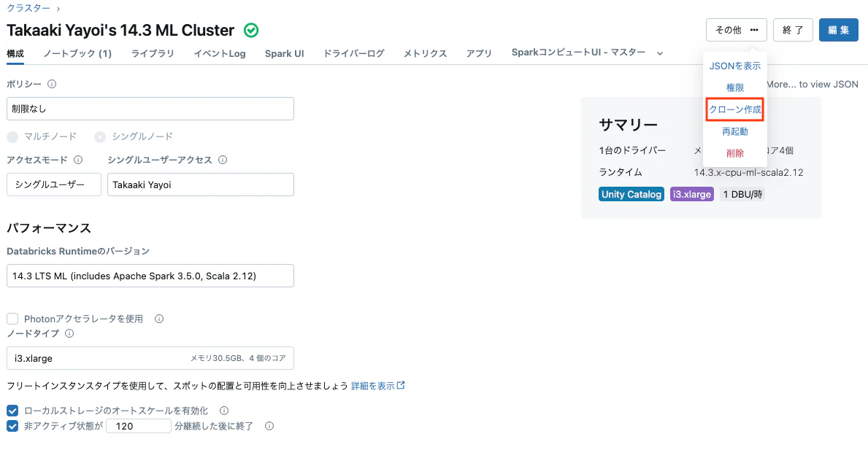
Task: Click the パフォーマンス section heading
Action: [49, 228]
